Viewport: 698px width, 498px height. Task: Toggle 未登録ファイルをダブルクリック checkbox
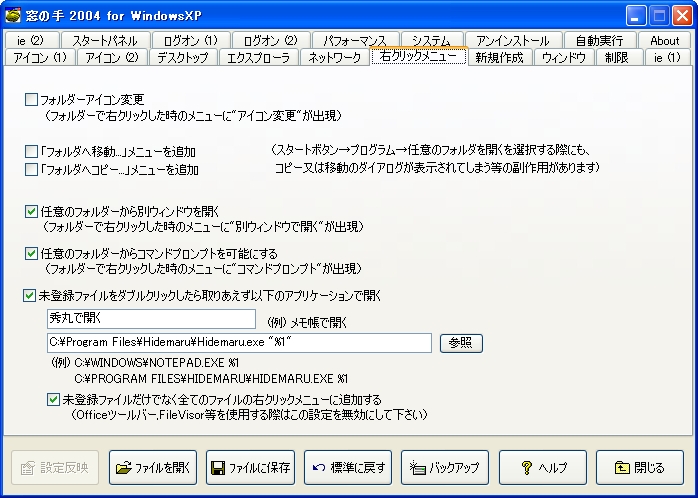tap(29, 296)
